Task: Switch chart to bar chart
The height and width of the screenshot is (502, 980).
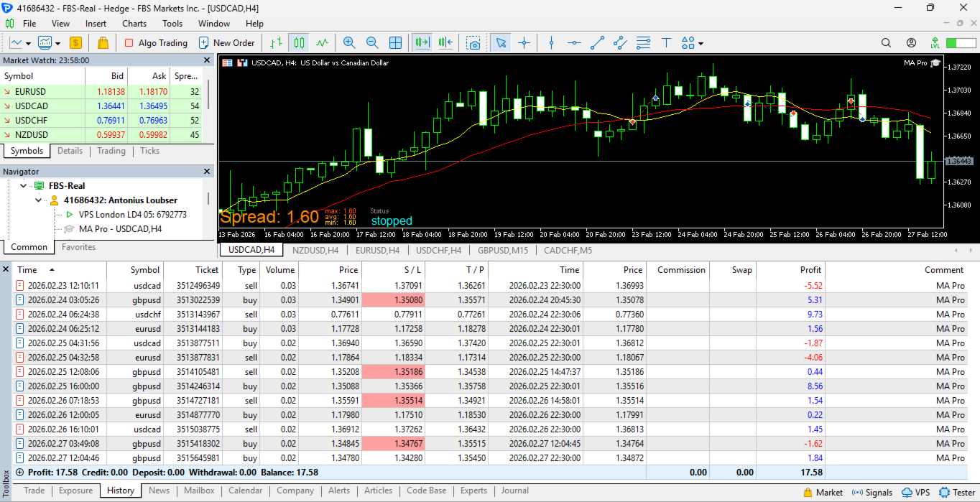Action: [x=276, y=43]
